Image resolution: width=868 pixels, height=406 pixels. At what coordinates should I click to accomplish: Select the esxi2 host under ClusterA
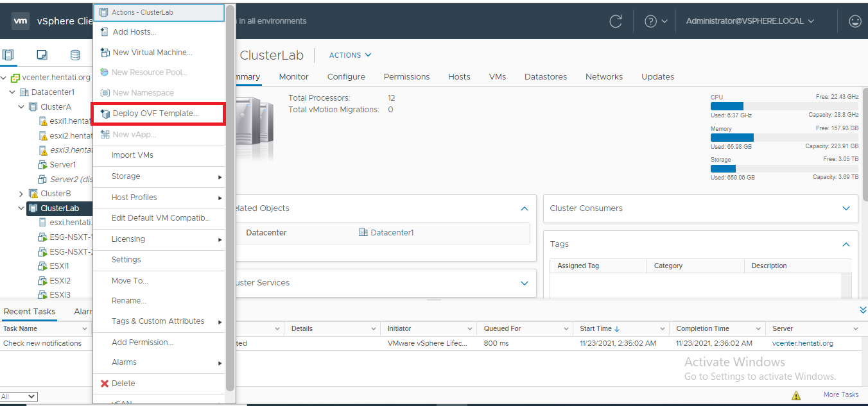click(71, 135)
